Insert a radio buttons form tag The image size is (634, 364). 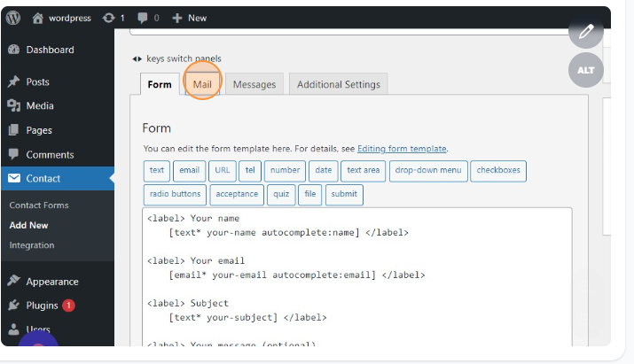175,194
